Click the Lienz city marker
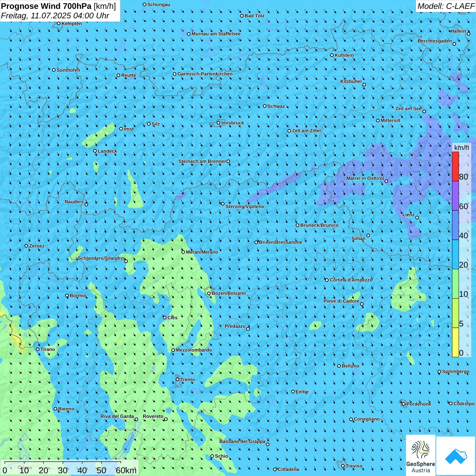The width and height of the screenshot is (476, 476). [x=417, y=218]
